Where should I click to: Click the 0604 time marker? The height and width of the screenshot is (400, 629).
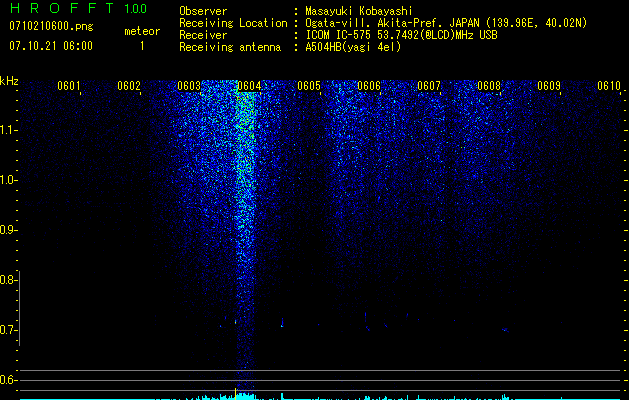click(x=249, y=86)
